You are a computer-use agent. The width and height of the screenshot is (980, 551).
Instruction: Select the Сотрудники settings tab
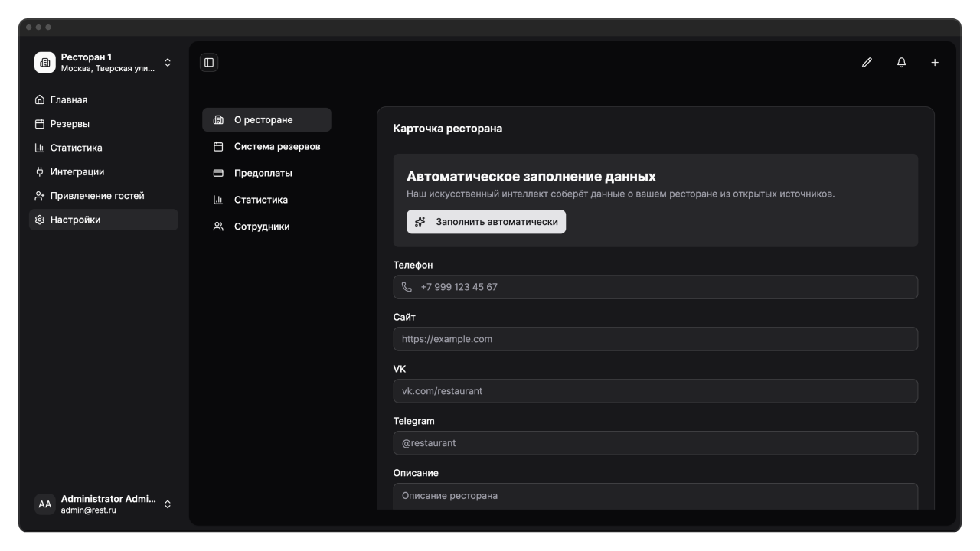(x=261, y=227)
